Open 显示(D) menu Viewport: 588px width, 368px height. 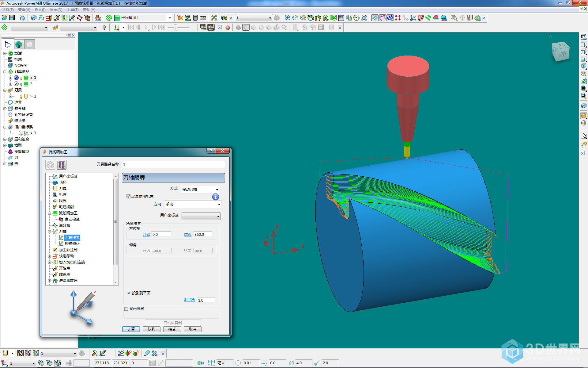click(x=56, y=10)
